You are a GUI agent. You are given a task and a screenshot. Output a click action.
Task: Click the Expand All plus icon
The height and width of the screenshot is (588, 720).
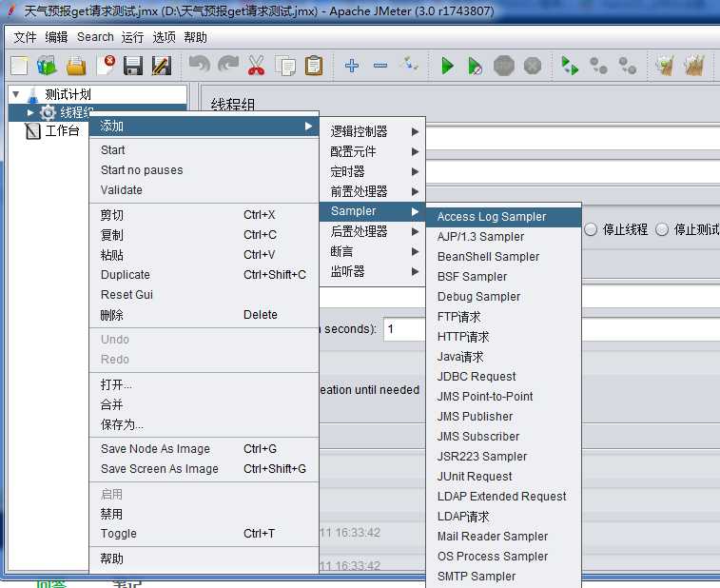(352, 66)
